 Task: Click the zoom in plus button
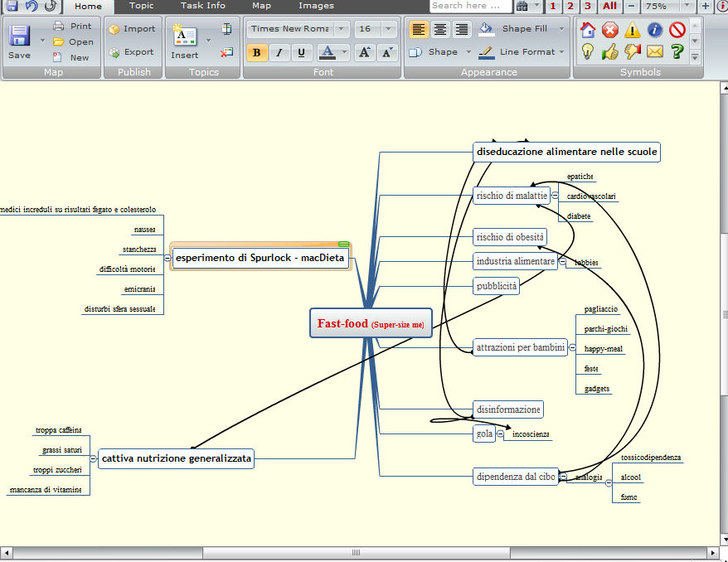(706, 6)
